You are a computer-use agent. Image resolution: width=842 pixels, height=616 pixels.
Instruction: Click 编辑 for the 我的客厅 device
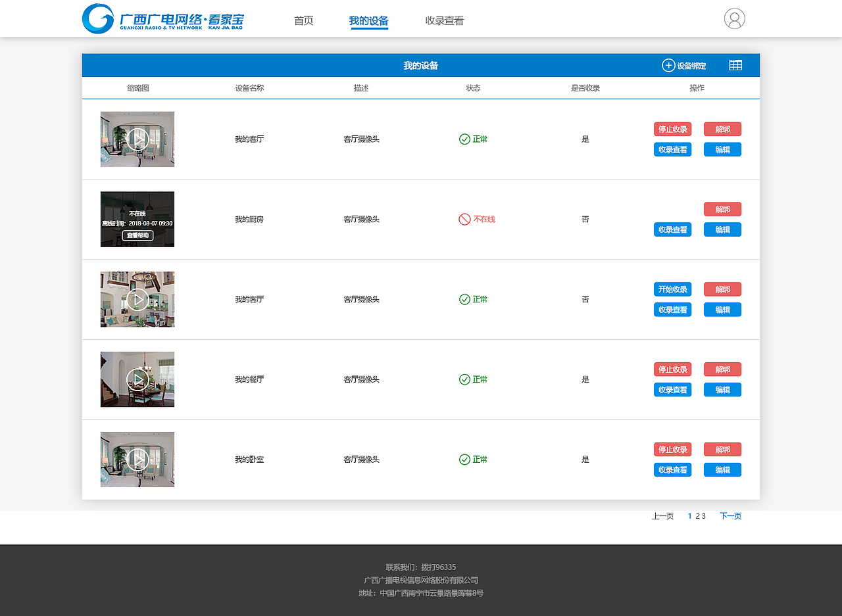(x=722, y=149)
